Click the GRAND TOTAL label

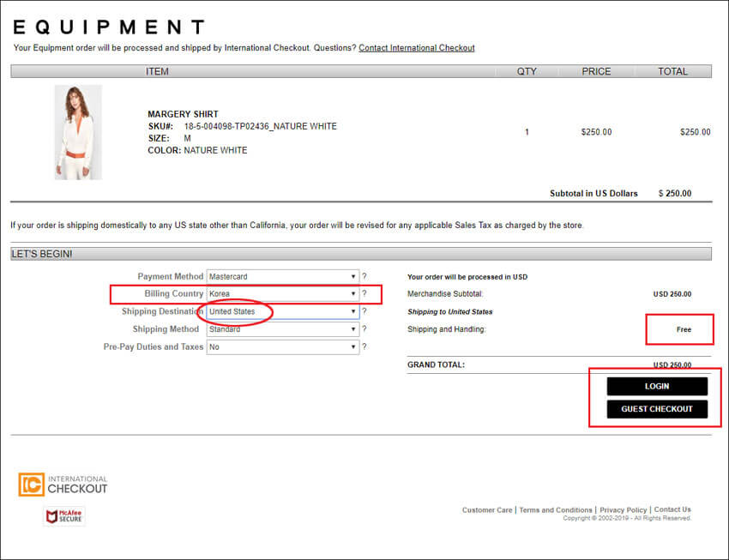click(x=436, y=364)
